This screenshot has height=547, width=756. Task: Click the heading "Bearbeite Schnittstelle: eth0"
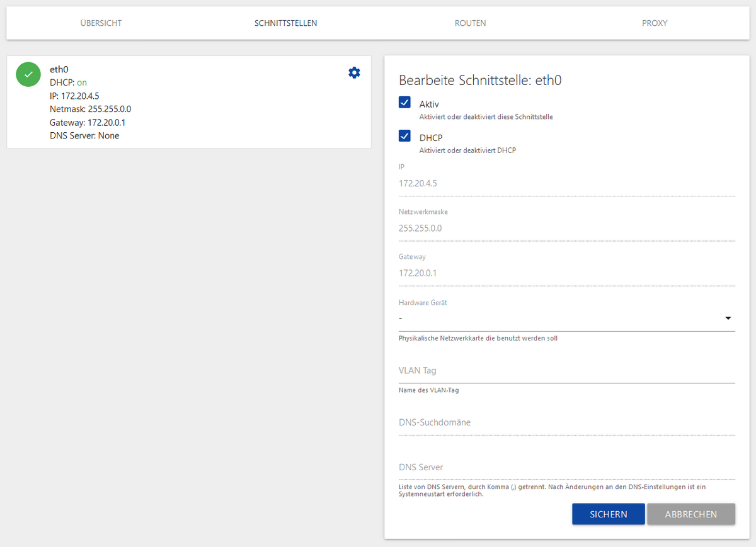click(480, 81)
